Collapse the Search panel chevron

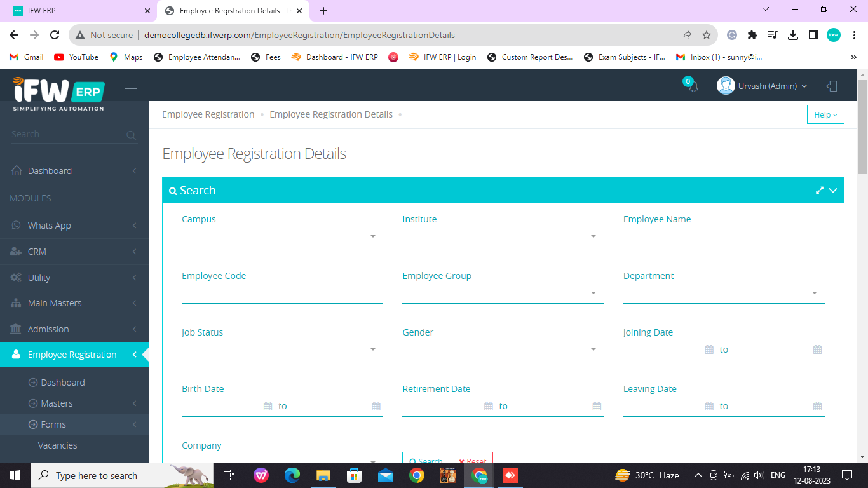(x=833, y=190)
